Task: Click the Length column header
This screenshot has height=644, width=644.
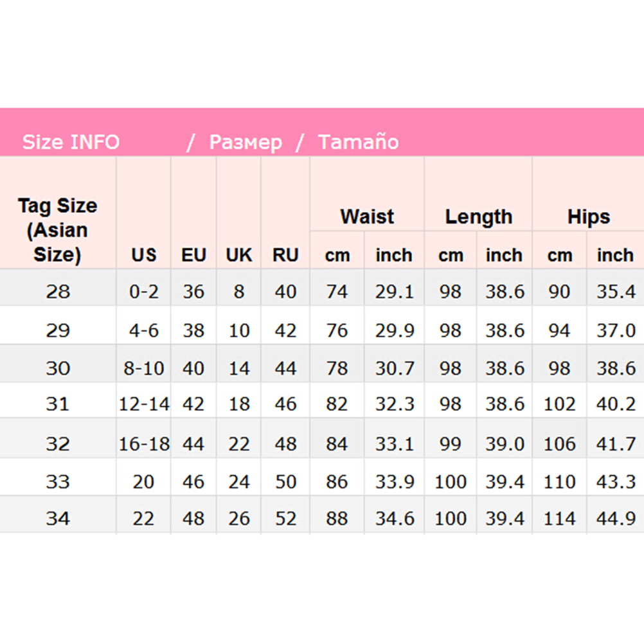Action: pyautogui.click(x=478, y=217)
